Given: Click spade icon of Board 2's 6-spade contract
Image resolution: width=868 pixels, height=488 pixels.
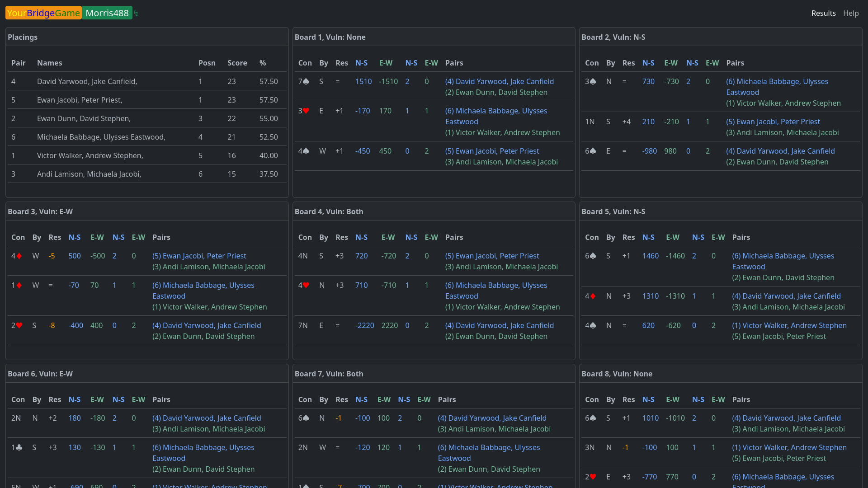Looking at the screenshot, I should [593, 151].
